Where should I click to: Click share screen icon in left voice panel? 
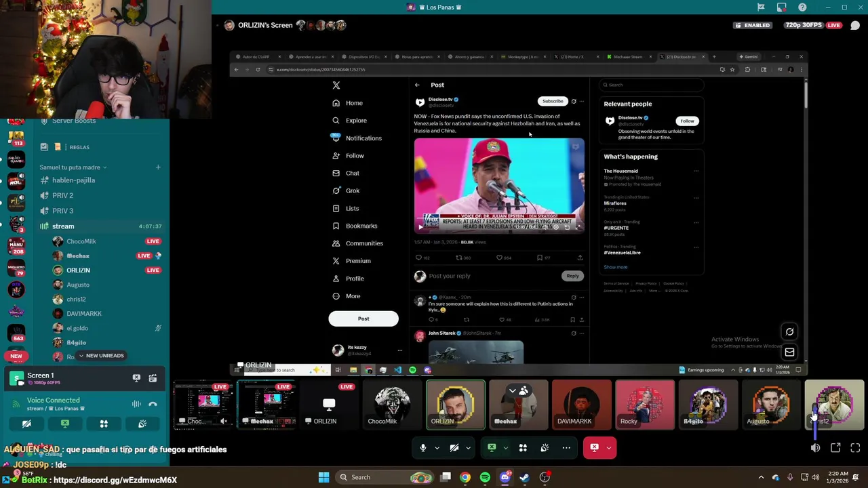(65, 424)
